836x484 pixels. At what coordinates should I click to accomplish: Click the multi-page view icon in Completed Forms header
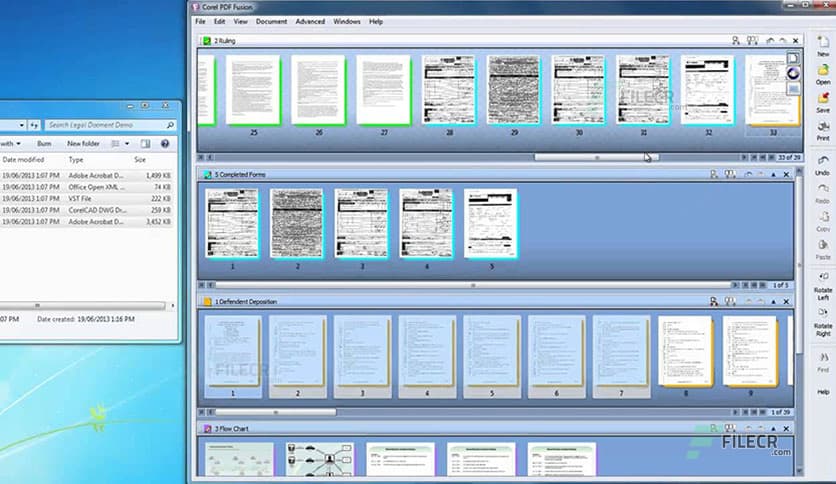point(730,174)
